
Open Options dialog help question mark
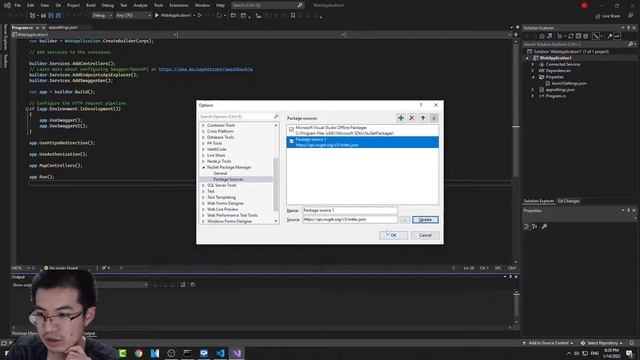pos(421,105)
